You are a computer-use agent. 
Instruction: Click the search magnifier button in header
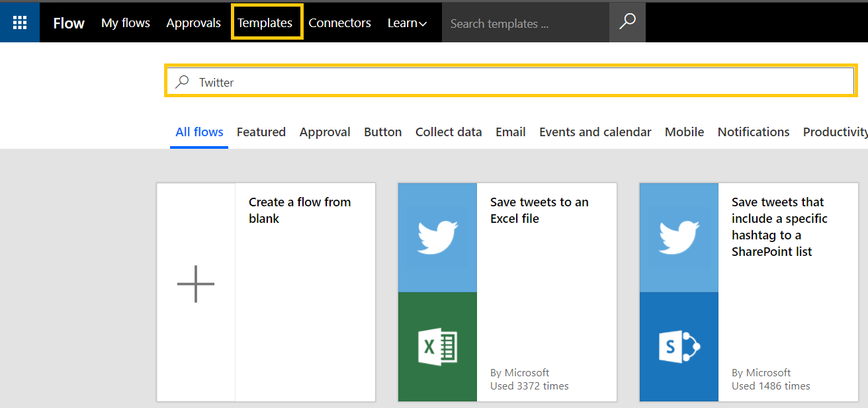coord(627,22)
